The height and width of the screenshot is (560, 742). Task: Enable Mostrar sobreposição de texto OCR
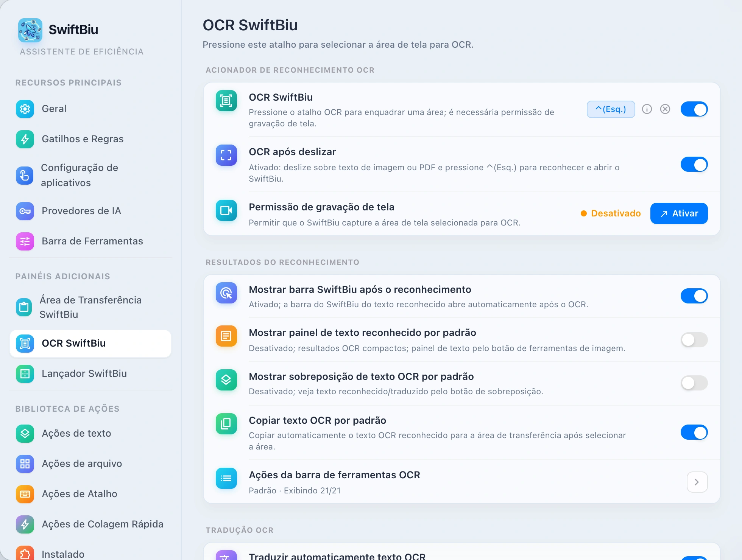(694, 383)
